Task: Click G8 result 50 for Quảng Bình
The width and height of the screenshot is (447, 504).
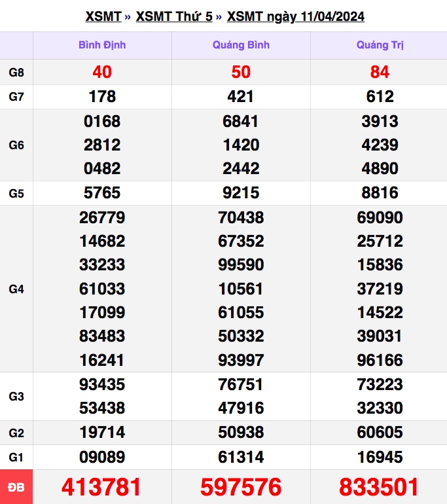Action: (x=241, y=72)
